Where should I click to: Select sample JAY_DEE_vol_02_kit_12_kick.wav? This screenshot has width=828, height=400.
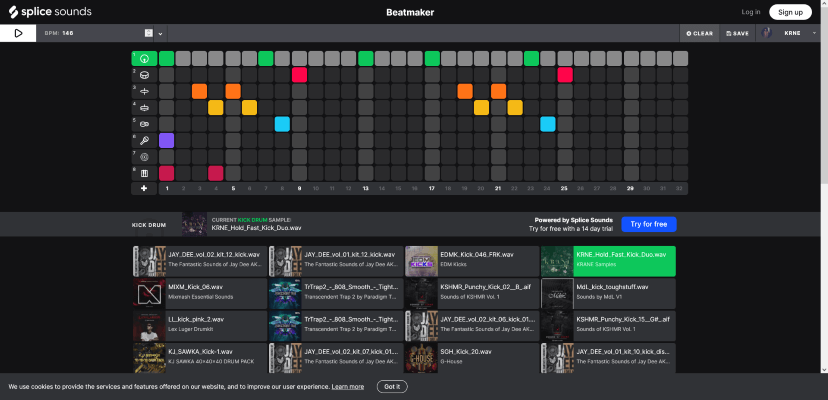(200, 261)
